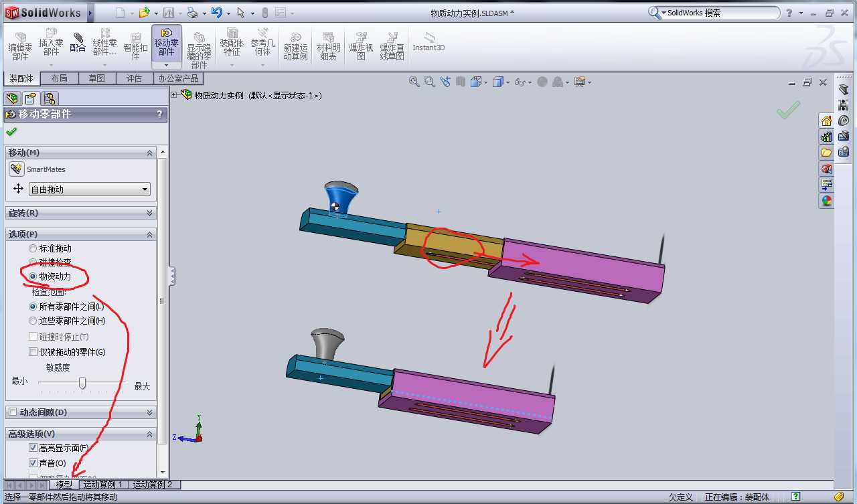
Task: Click the New document icon
Action: [x=119, y=13]
